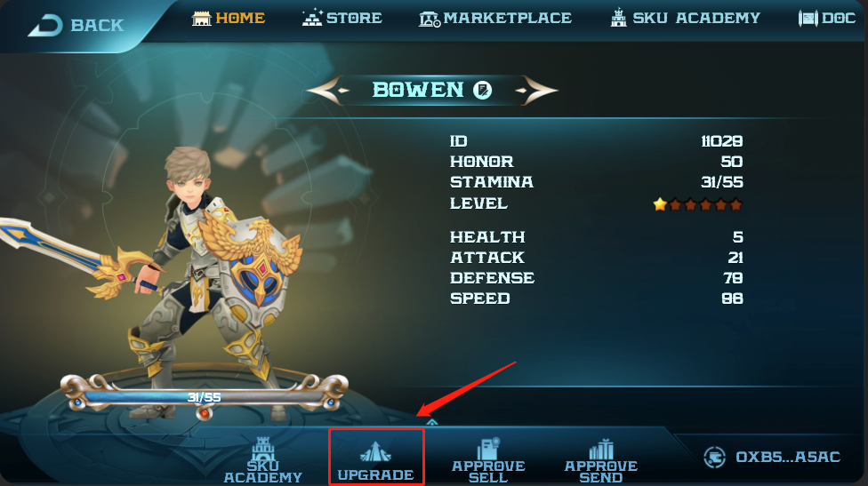Expand the bottom panel via the up chevron
This screenshot has width=868, height=486.
point(432,422)
